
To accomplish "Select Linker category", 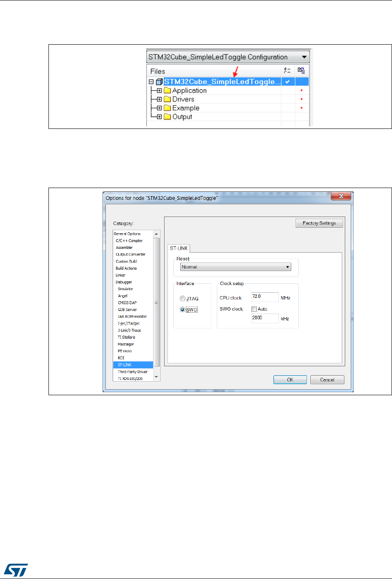I will click(x=121, y=275).
